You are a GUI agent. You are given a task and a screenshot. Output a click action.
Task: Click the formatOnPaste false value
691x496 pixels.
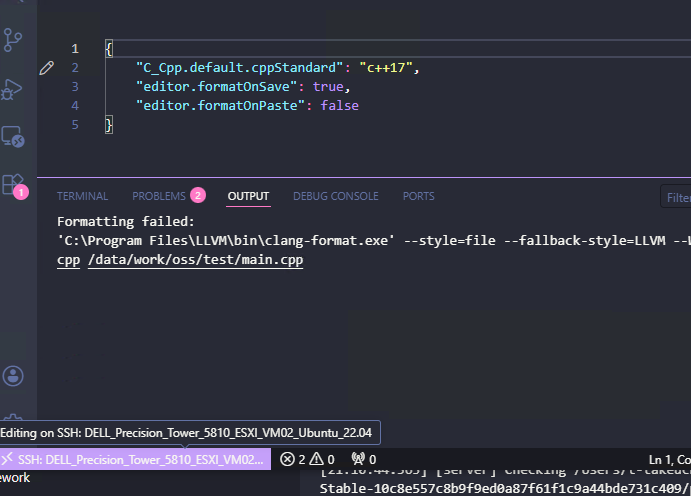(339, 105)
